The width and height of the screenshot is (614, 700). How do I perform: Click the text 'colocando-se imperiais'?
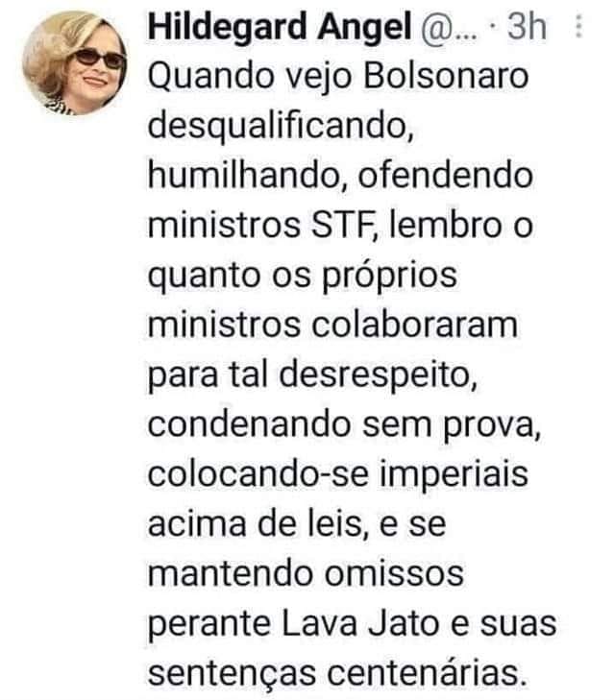[338, 475]
